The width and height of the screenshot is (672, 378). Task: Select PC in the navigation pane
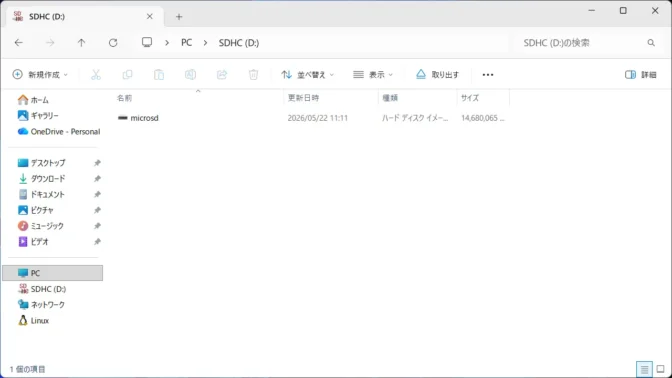52,273
